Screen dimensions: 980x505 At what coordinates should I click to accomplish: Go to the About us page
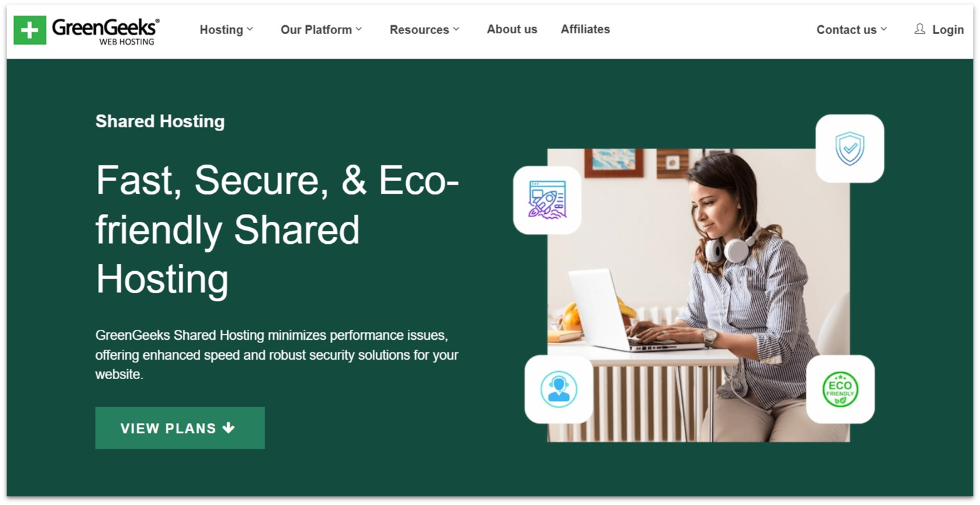512,29
